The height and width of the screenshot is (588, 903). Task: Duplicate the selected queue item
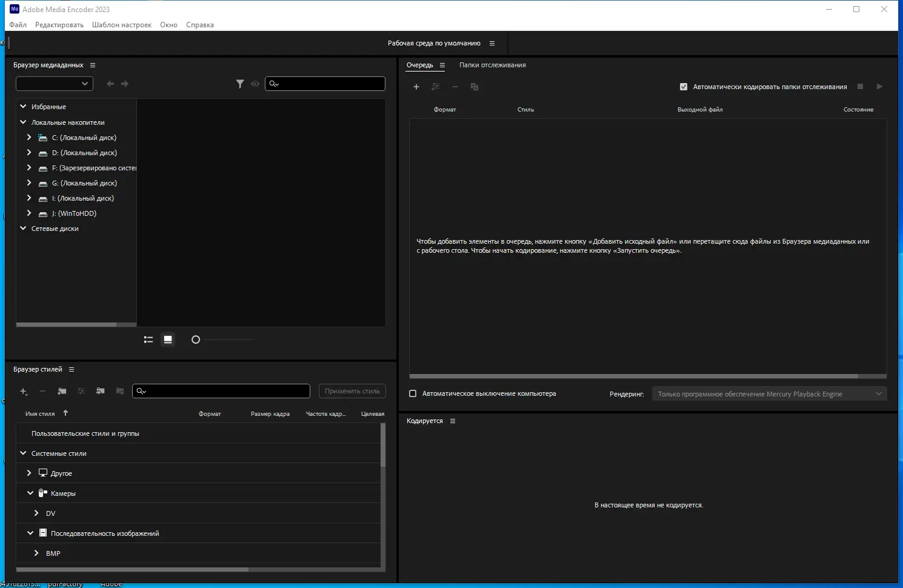(475, 87)
